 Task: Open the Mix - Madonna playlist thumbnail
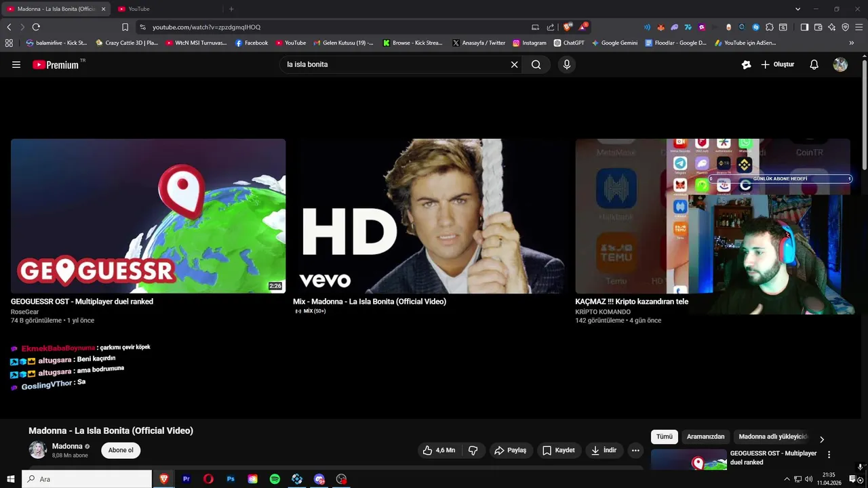(x=431, y=216)
